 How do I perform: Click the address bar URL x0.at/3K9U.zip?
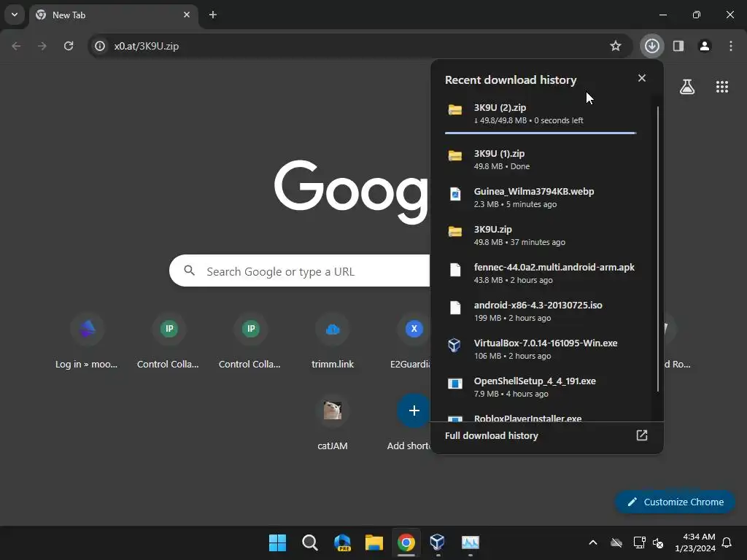tap(146, 46)
